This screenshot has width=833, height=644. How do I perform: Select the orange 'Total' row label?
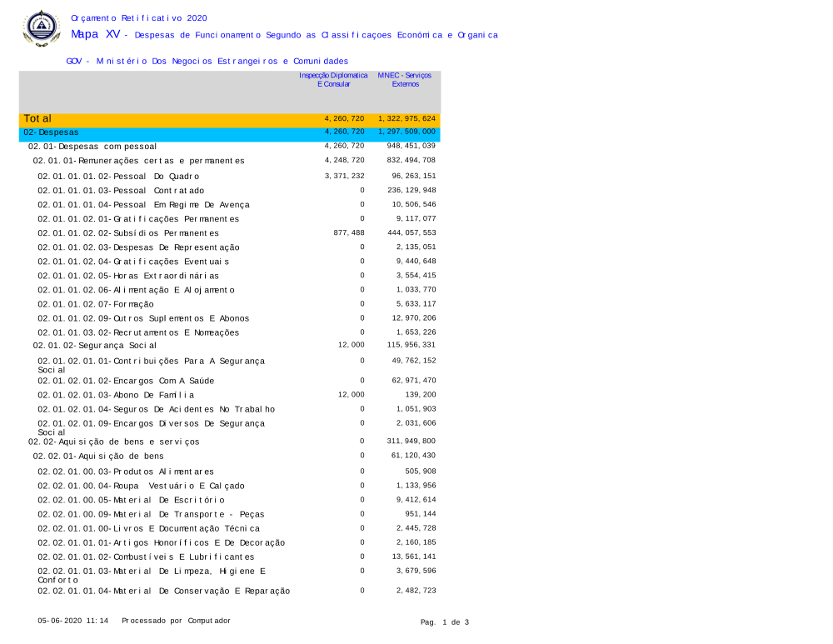37,119
